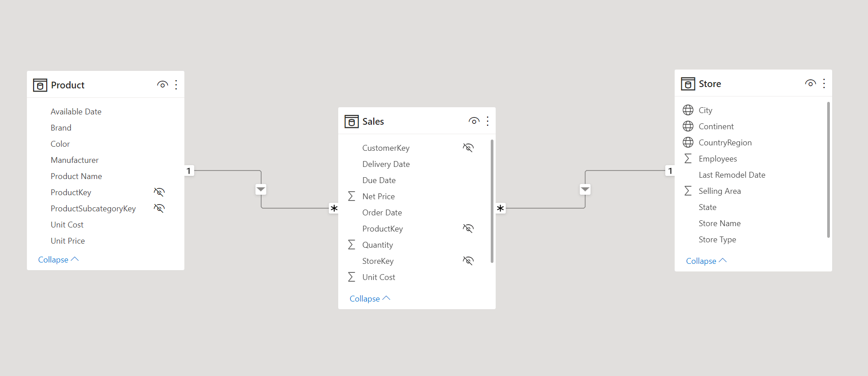Click the filter direction arrow on Product-Sales relationship

(261, 189)
